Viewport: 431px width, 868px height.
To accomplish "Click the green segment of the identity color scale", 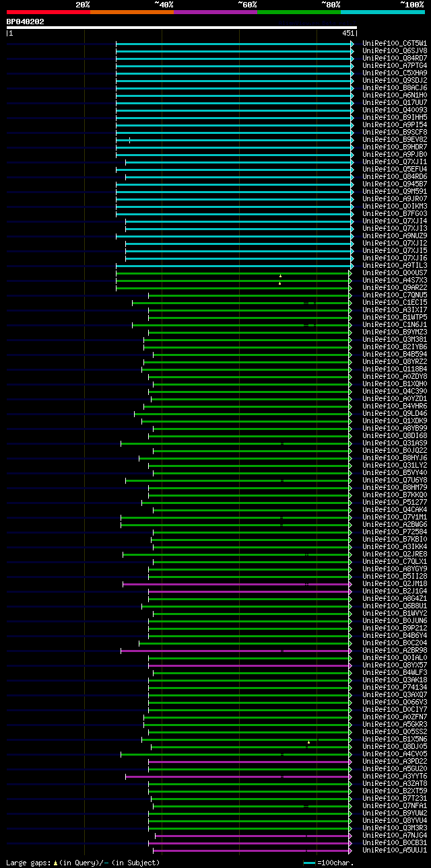I will coord(299,12).
